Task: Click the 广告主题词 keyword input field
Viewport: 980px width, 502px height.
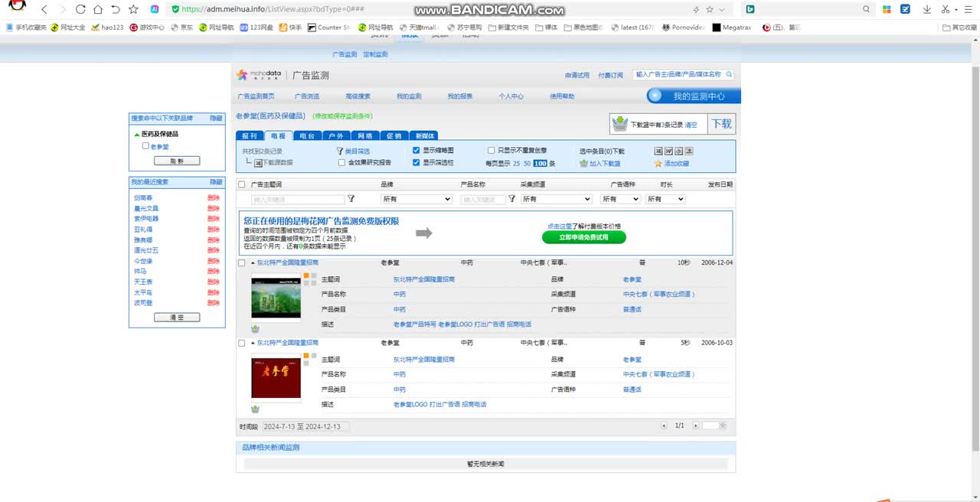Action: (298, 199)
